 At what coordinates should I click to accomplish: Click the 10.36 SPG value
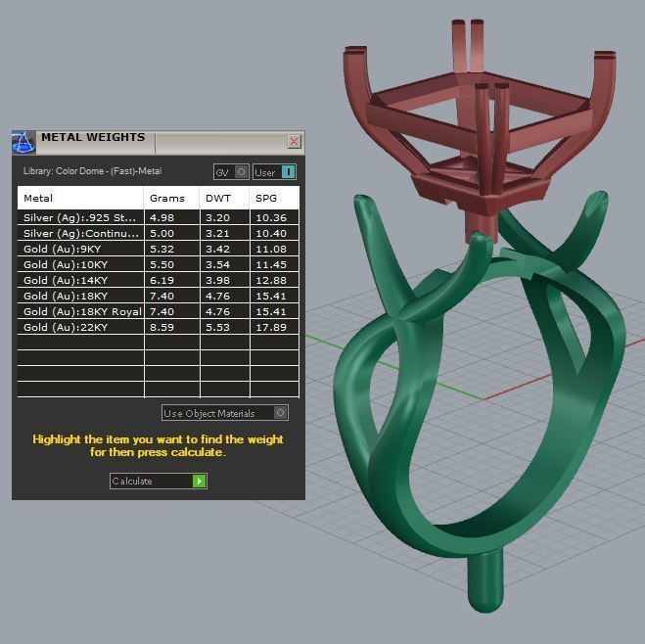(x=271, y=217)
